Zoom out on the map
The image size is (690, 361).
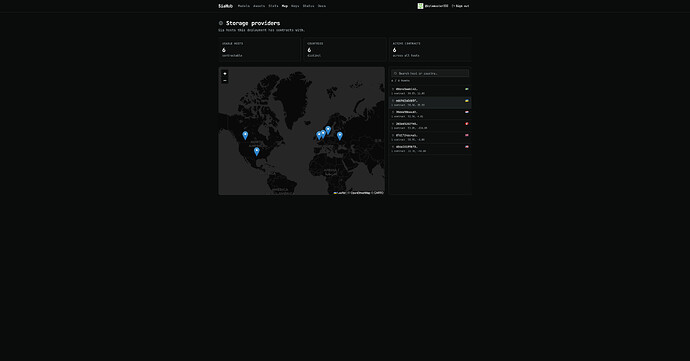[224, 80]
